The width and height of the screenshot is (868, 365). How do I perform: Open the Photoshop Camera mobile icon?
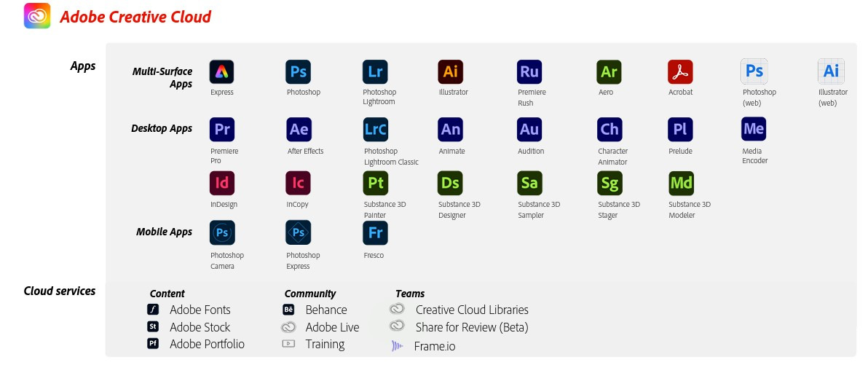[x=222, y=232]
